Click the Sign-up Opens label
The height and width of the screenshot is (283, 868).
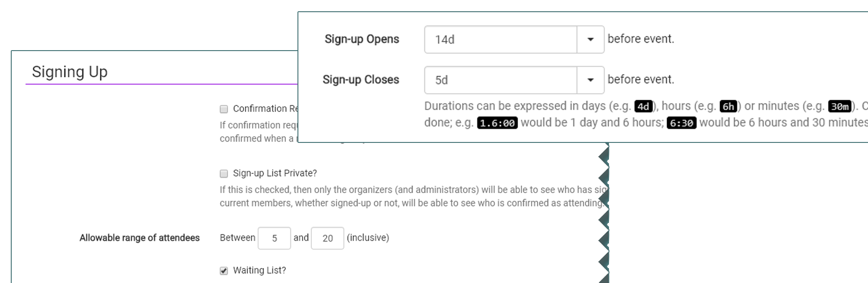click(x=362, y=39)
